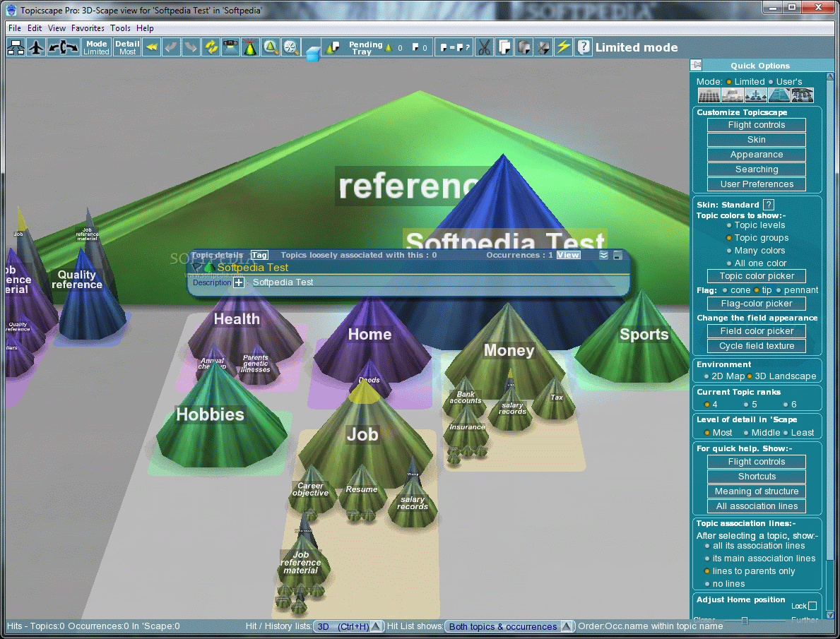Set level of detail to Least

point(786,433)
